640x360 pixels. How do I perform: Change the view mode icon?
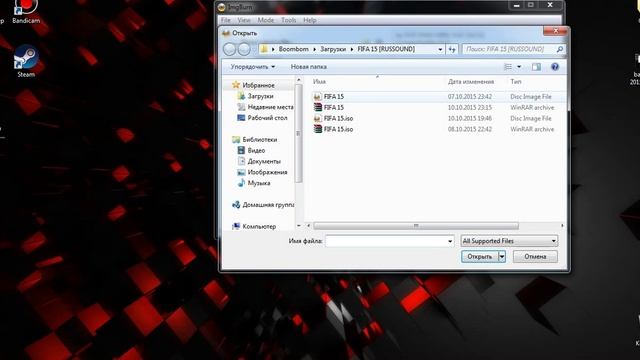point(508,67)
